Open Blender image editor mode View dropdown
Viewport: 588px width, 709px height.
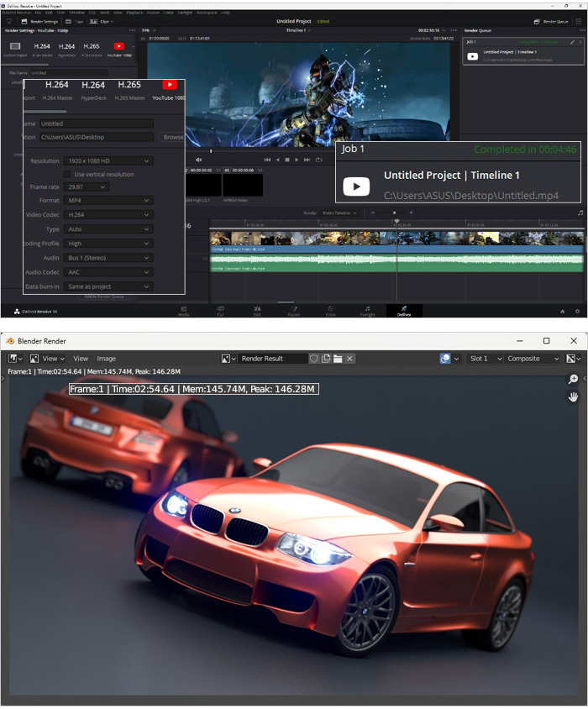click(48, 359)
